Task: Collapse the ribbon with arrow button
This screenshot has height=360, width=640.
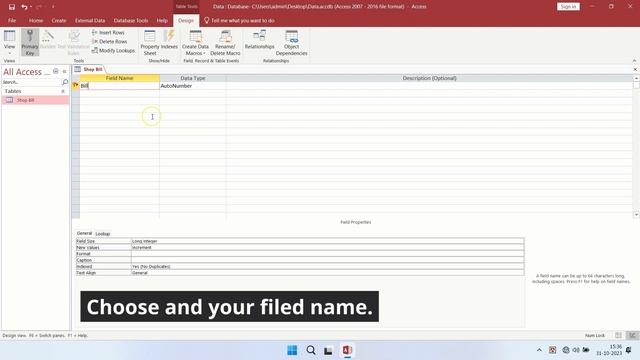Action: 634,61
